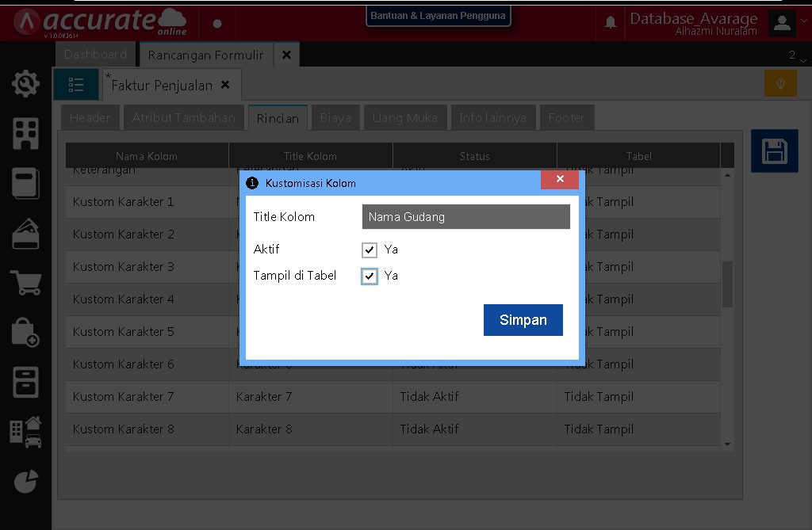Image resolution: width=812 pixels, height=530 pixels.
Task: Click the Title Kolom input field
Action: point(465,217)
